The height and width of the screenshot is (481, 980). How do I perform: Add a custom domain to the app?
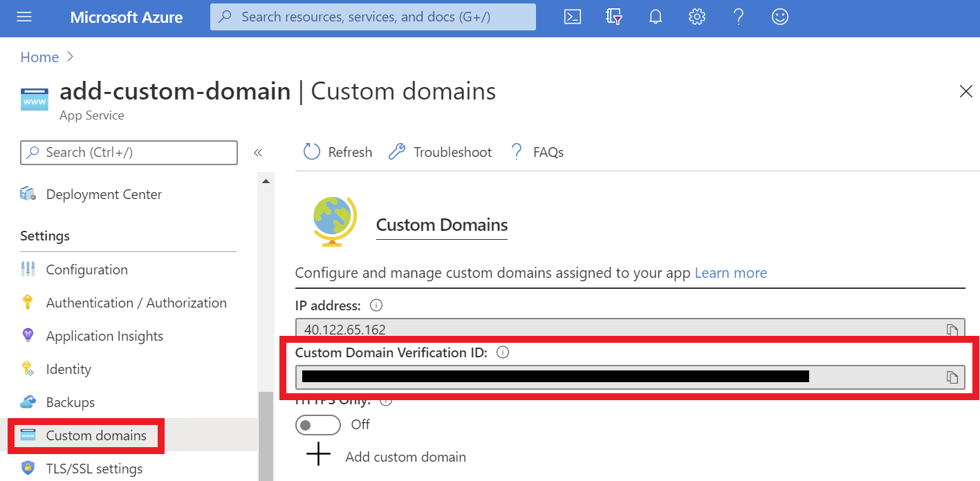[405, 456]
